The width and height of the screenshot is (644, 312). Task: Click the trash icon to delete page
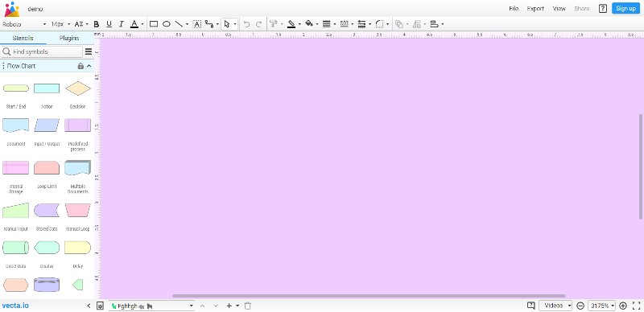tap(247, 306)
